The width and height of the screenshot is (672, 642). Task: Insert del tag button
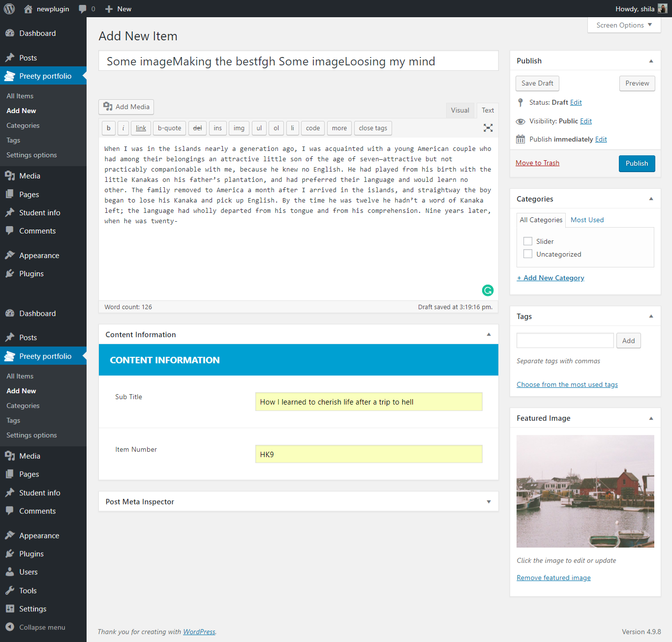click(197, 128)
